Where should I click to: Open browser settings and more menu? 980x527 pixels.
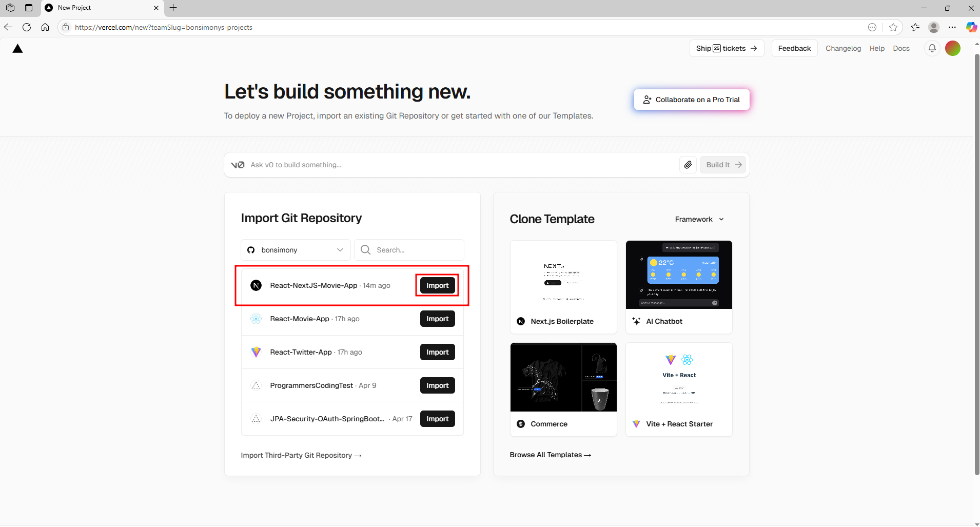952,27
